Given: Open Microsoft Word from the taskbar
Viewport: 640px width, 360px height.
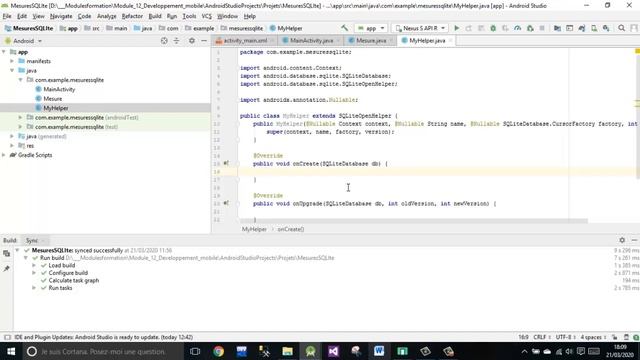Looking at the screenshot, I should tap(379, 351).
